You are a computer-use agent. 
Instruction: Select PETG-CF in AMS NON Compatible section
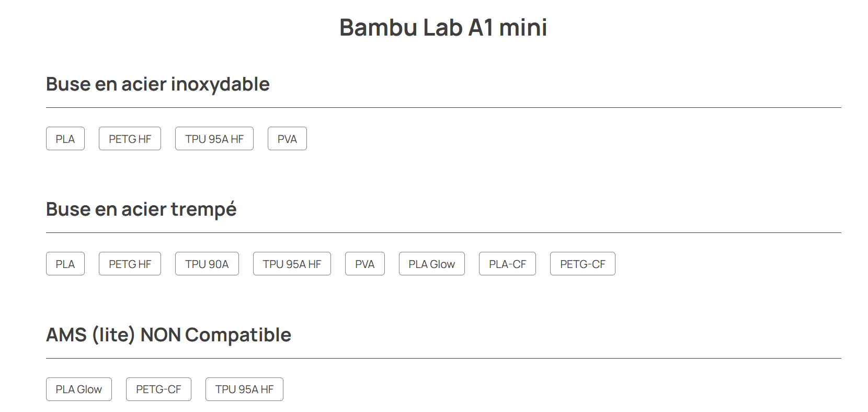[x=158, y=389]
